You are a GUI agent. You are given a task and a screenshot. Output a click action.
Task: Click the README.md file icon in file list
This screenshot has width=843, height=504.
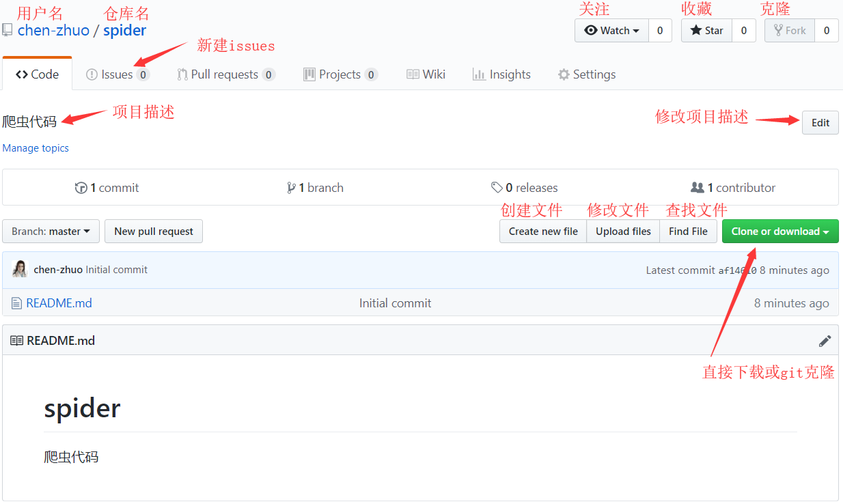pyautogui.click(x=16, y=303)
